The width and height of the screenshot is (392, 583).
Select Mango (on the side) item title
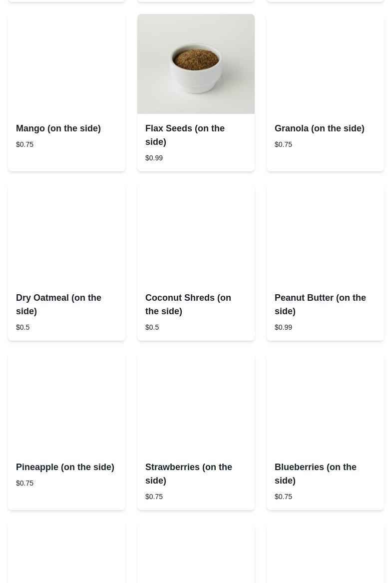58,128
